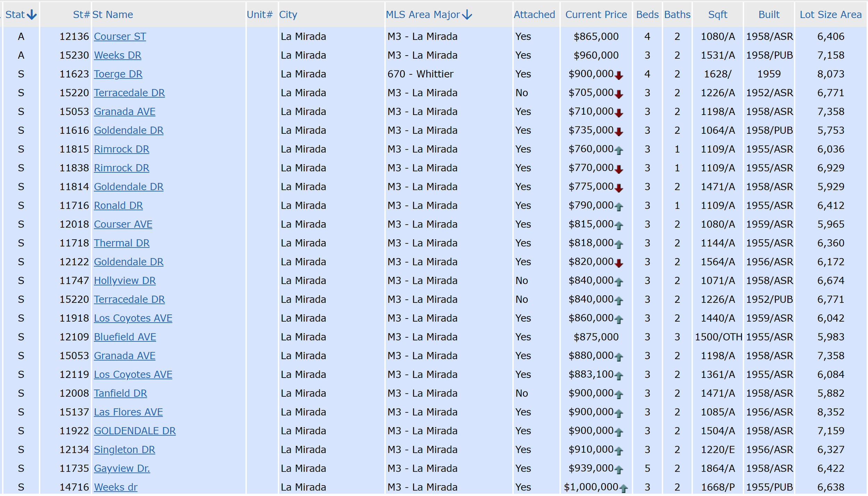This screenshot has height=496, width=868.
Task: Click green up arrow beside $1,000,000 price
Action: [624, 489]
